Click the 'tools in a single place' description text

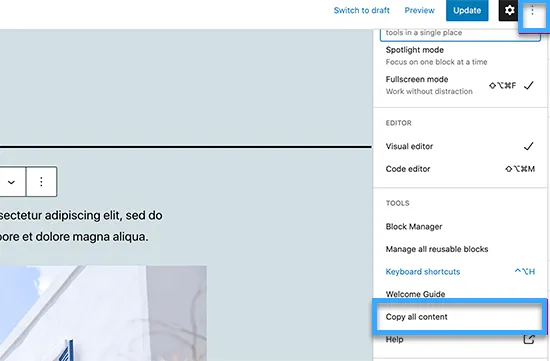[424, 33]
